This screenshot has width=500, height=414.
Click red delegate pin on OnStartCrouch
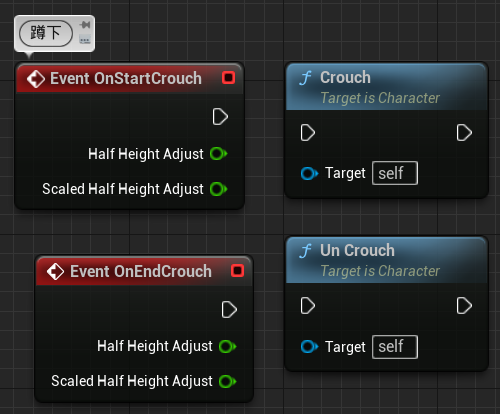(229, 78)
